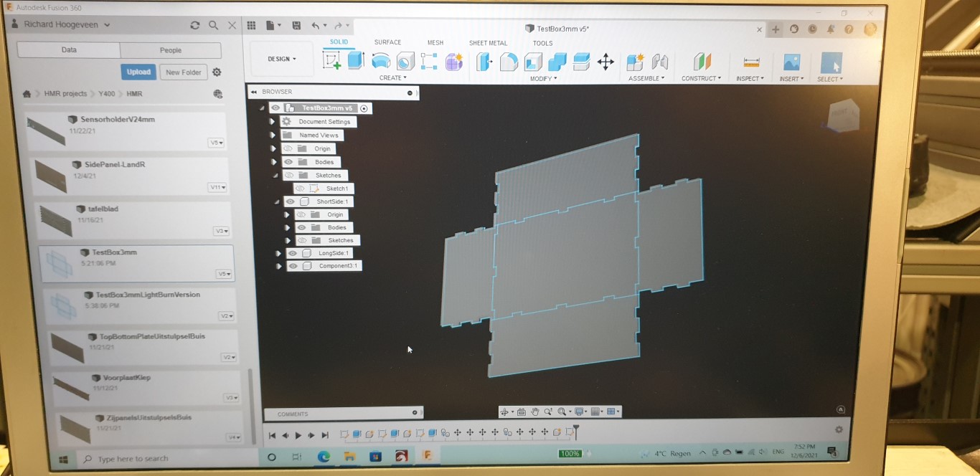Collapse ShortSide:1 component node

coord(277,201)
